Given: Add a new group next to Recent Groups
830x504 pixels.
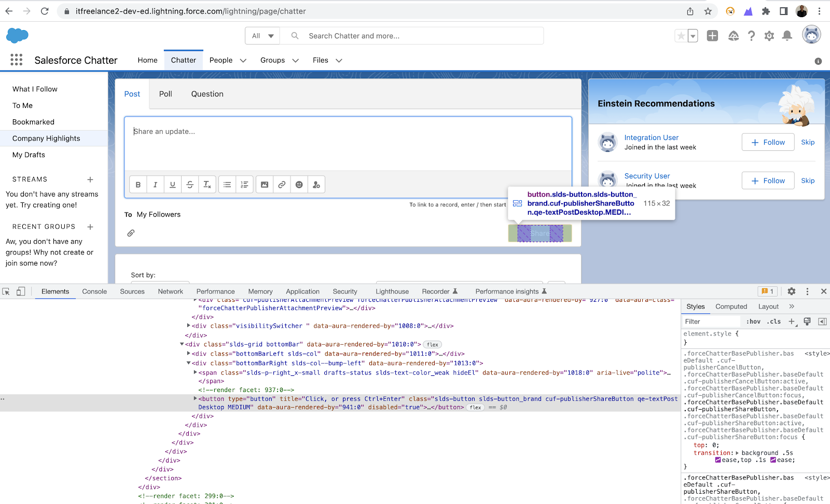Looking at the screenshot, I should pos(90,227).
